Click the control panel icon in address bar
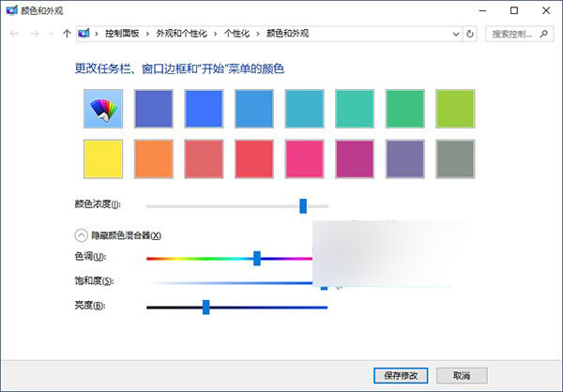 coord(85,34)
